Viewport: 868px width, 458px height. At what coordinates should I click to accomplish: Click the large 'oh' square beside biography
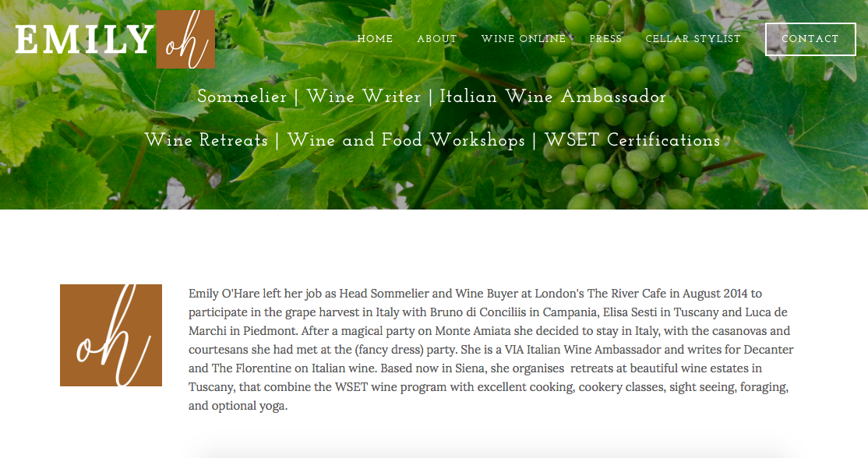(111, 335)
